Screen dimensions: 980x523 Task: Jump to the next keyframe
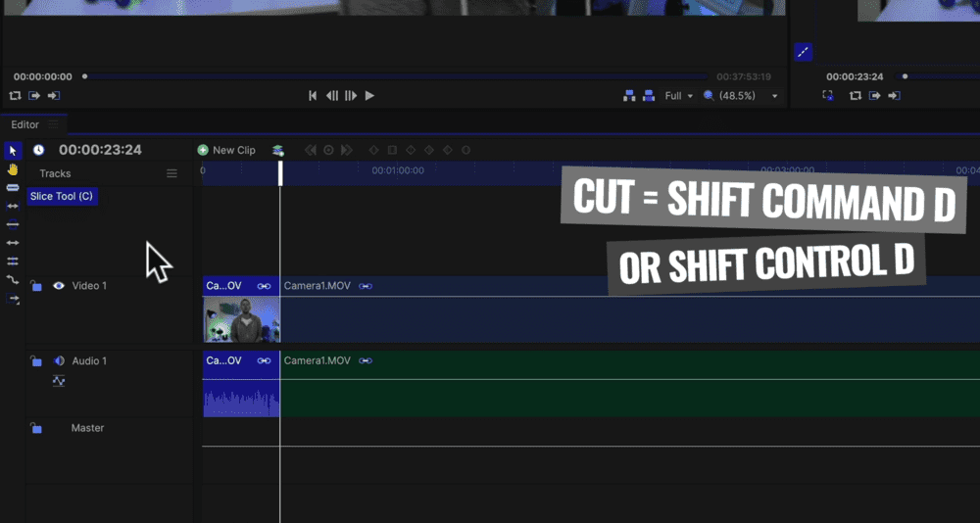pyautogui.click(x=347, y=150)
